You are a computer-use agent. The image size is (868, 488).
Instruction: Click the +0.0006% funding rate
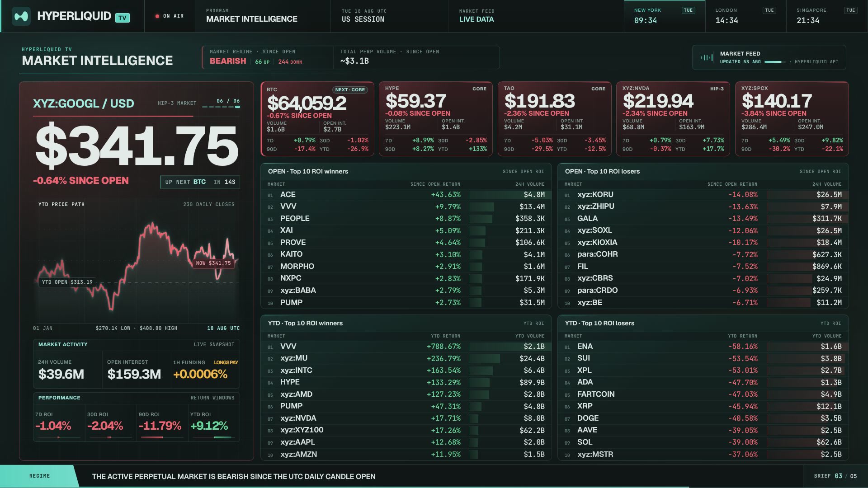point(200,374)
